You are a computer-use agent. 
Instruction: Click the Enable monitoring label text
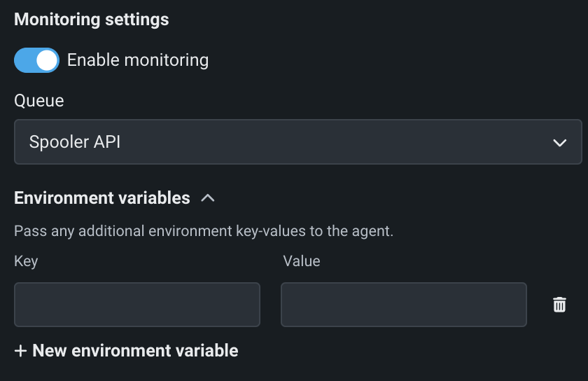pos(138,60)
